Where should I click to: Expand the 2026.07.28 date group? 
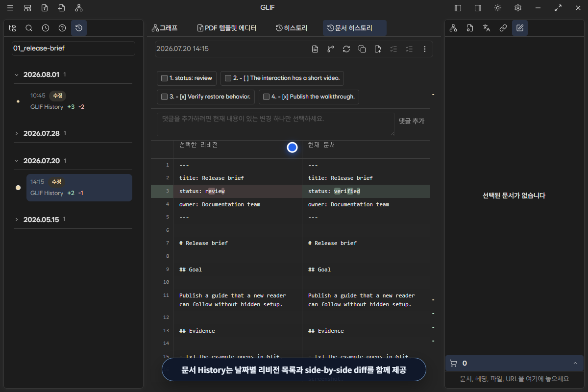(16, 133)
